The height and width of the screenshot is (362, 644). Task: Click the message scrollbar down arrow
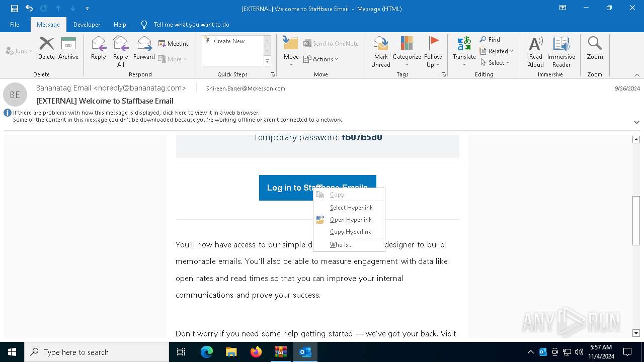[x=636, y=333]
